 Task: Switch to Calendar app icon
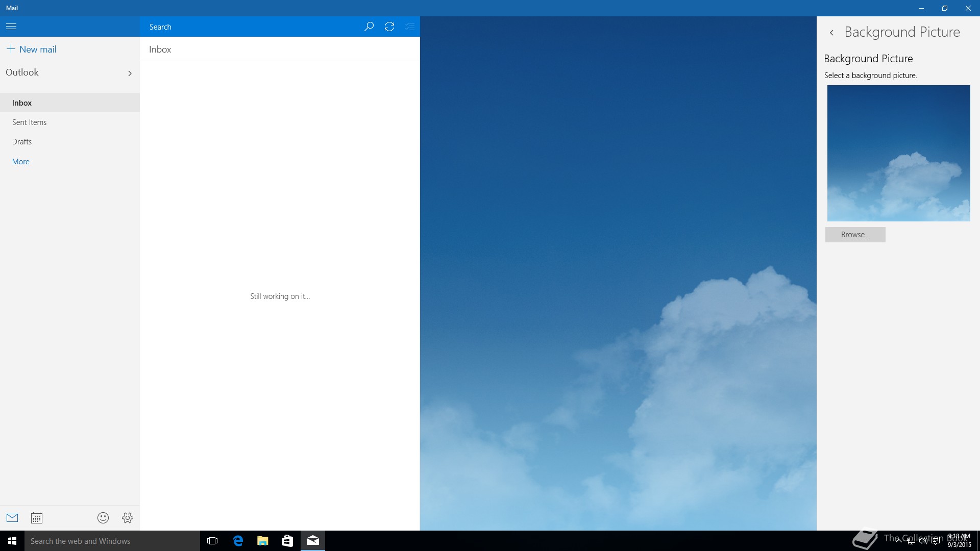pos(37,518)
